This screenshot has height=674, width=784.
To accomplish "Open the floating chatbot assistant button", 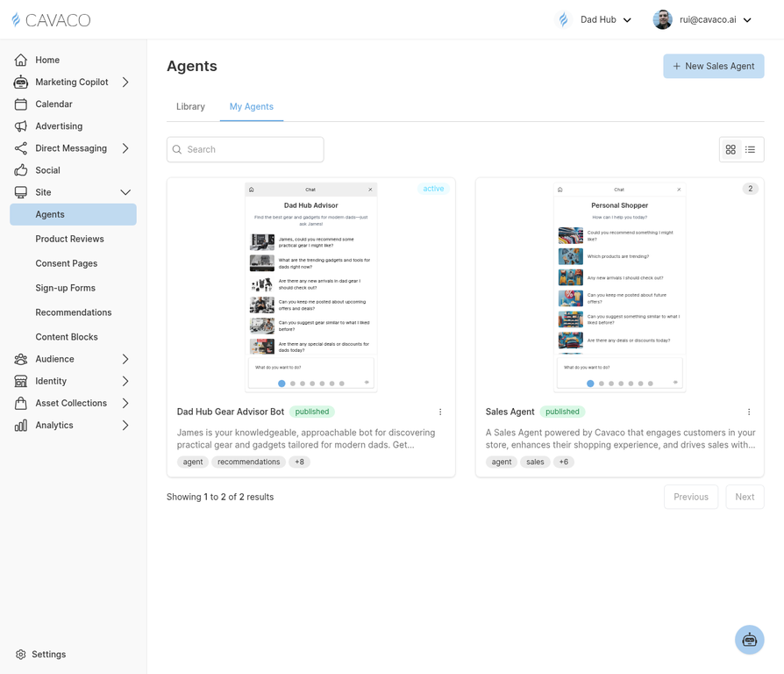I will pyautogui.click(x=749, y=640).
